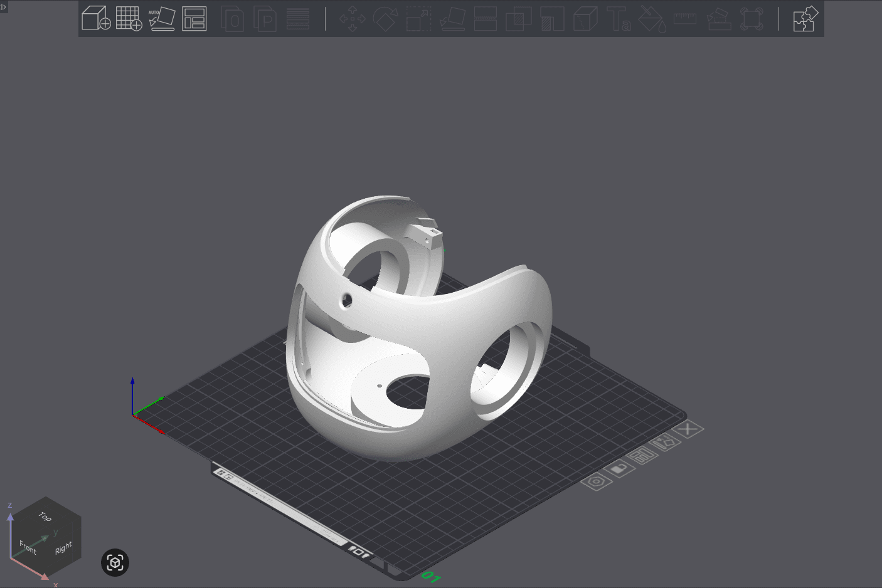Auto-orient the model
Image resolution: width=882 pixels, height=588 pixels.
click(x=162, y=19)
